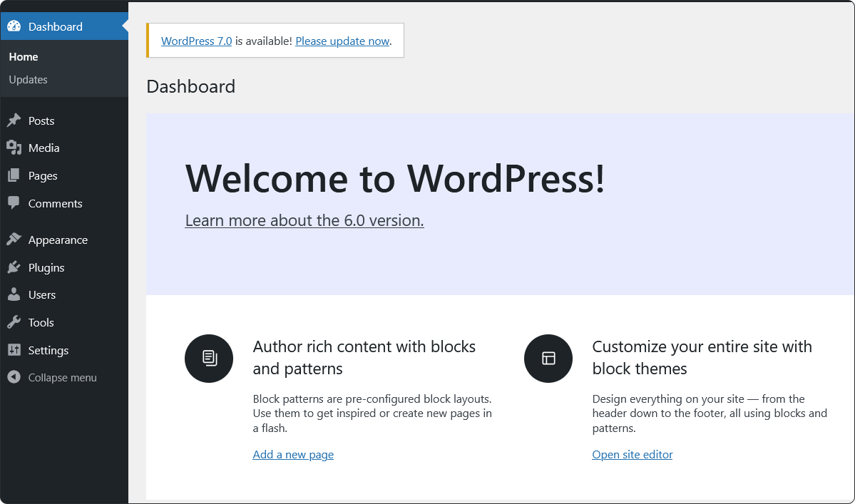Click the Welcome to WordPress! headline
The height and width of the screenshot is (504, 855).
point(395,178)
